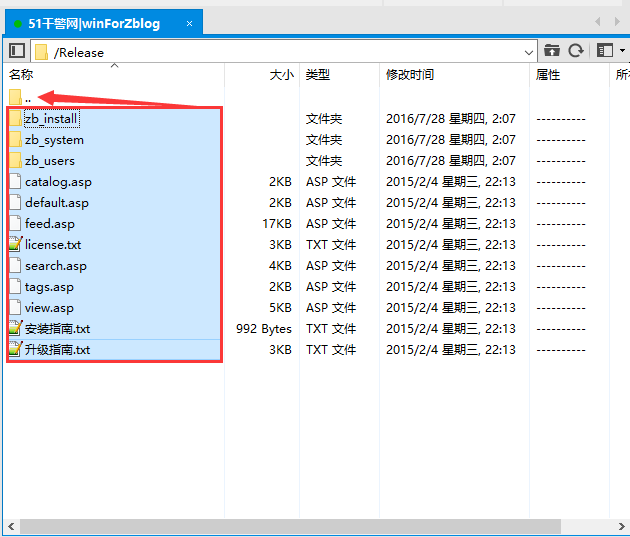Click the scrollbar right arrow
The image size is (630, 537).
tap(621, 526)
